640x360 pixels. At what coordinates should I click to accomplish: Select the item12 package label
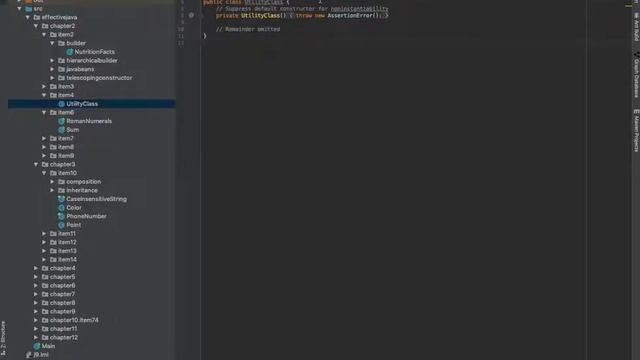pos(67,242)
